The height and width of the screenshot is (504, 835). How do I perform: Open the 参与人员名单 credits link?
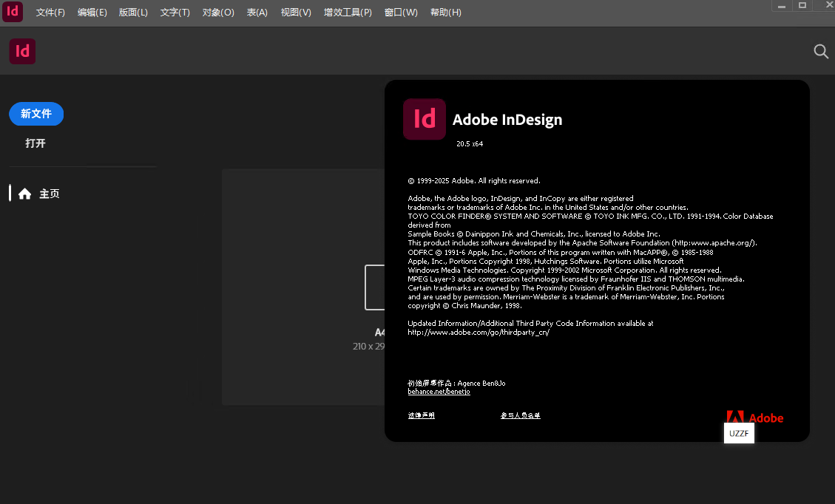[521, 415]
